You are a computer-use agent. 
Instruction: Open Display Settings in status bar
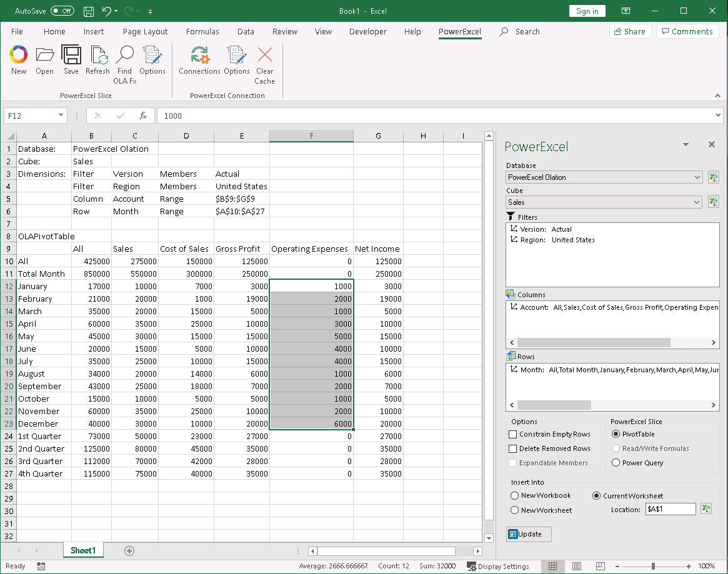[x=498, y=566]
